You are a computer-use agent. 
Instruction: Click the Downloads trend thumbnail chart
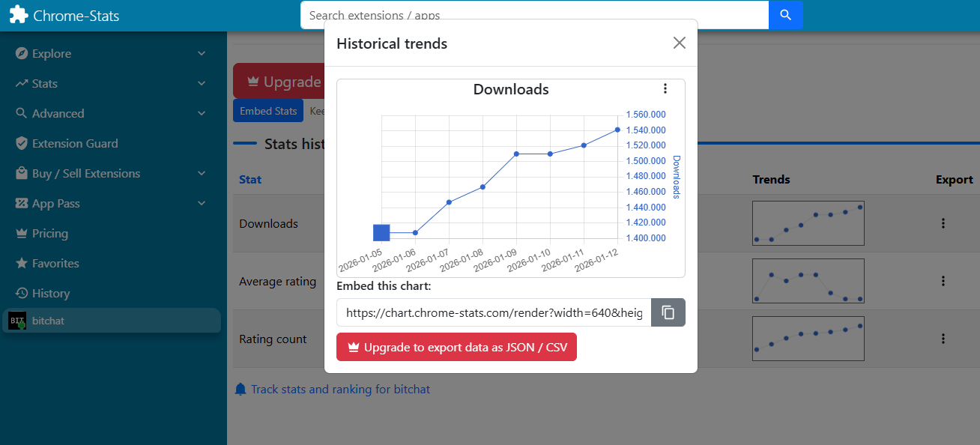click(808, 223)
